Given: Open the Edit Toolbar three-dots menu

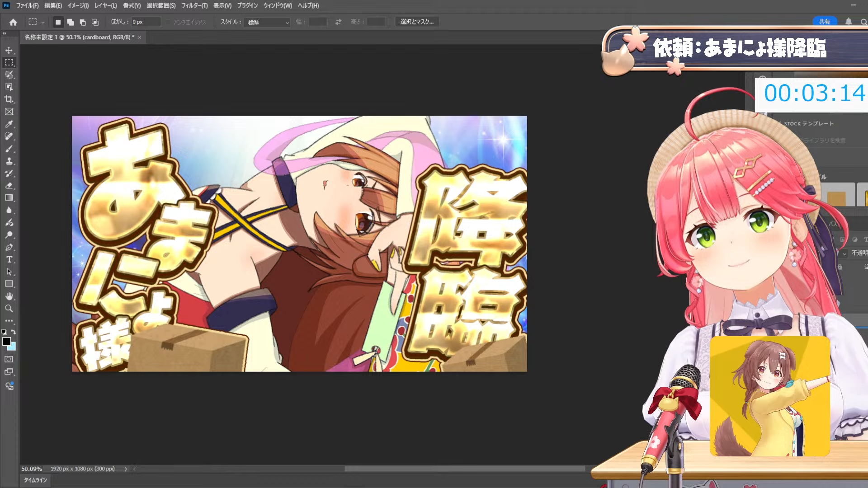Looking at the screenshot, I should 9,321.
